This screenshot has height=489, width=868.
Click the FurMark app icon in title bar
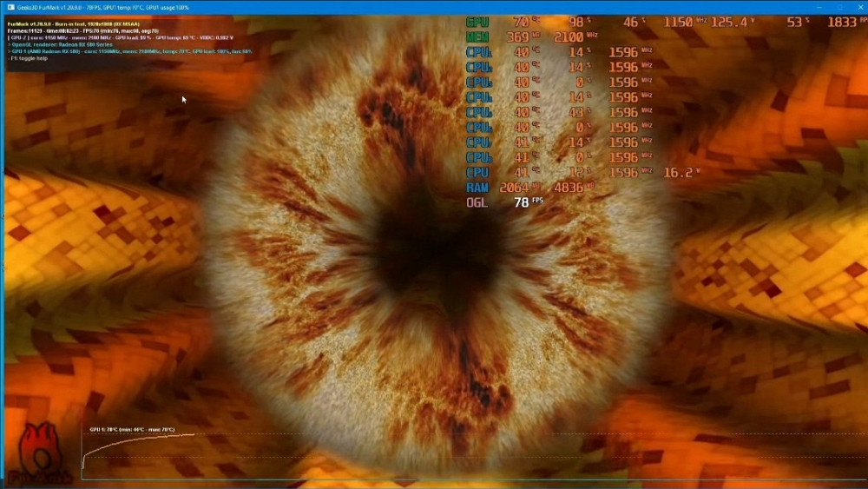pyautogui.click(x=10, y=7)
